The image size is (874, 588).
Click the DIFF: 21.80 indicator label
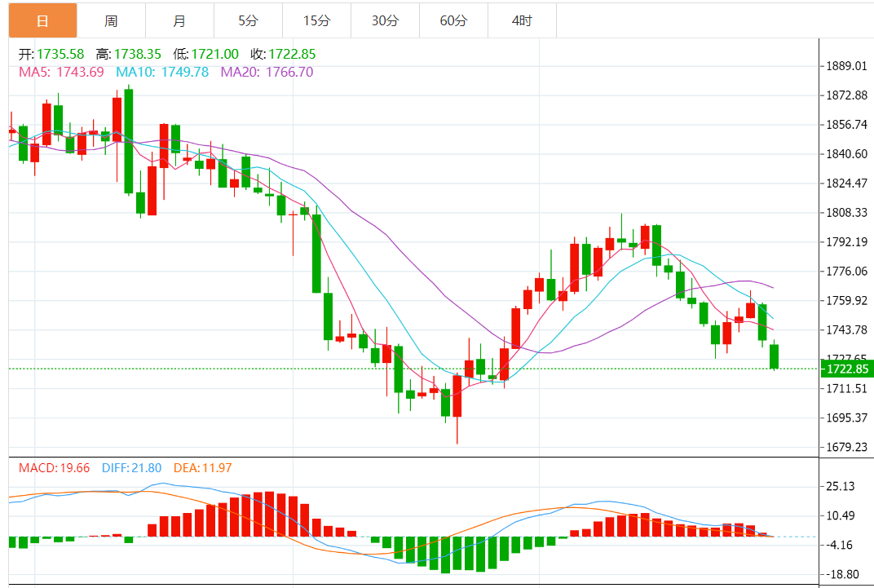[x=131, y=467]
